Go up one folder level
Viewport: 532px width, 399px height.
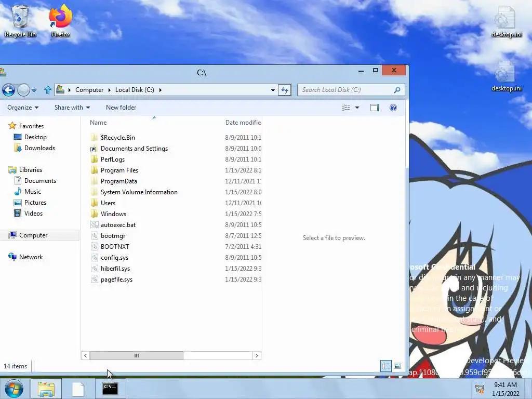[x=47, y=90]
